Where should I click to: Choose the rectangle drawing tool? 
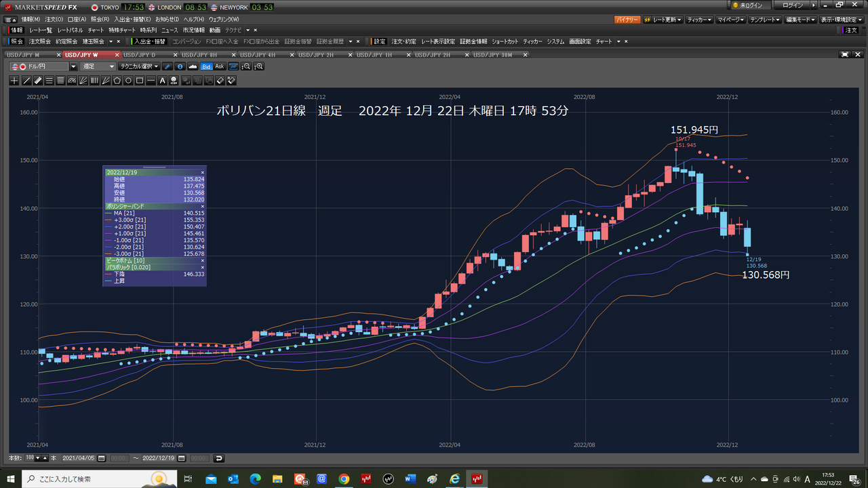tap(140, 81)
